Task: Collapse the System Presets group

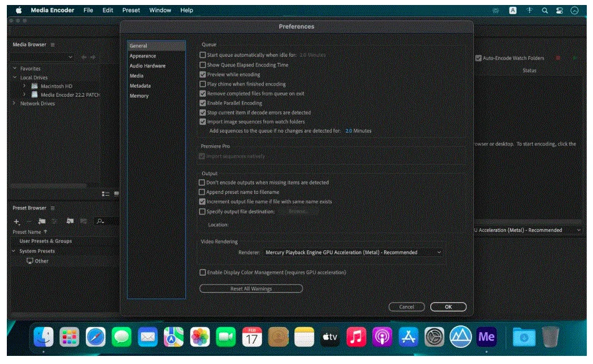Action: [x=14, y=251]
